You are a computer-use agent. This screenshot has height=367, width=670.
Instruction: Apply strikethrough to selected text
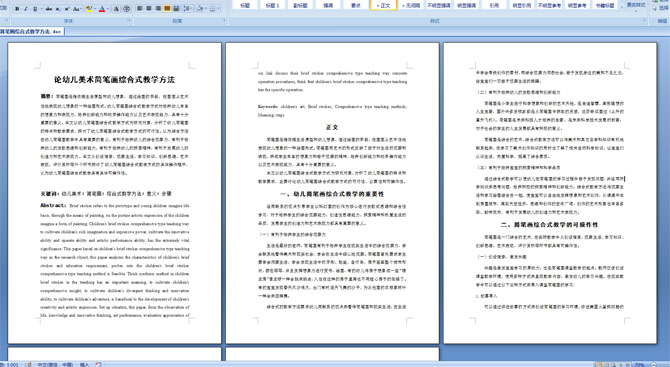[49, 9]
